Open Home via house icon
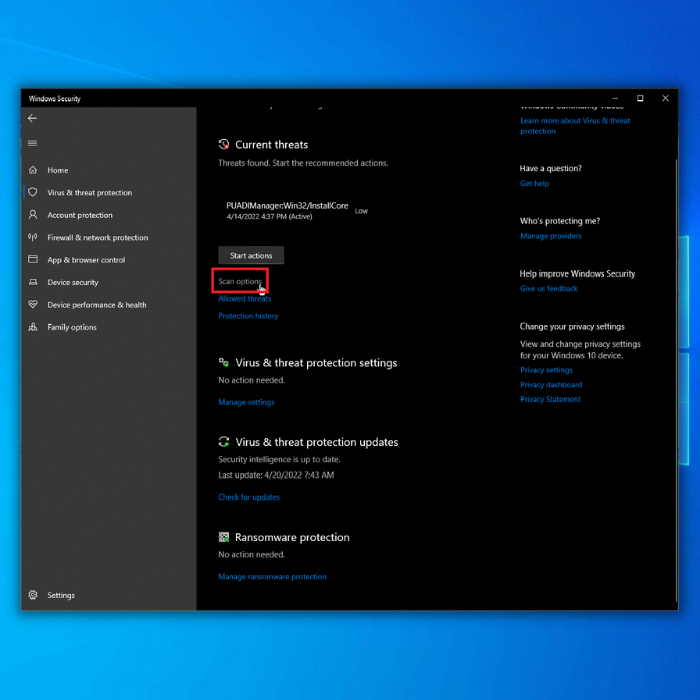Screen dimensions: 700x700 [33, 170]
